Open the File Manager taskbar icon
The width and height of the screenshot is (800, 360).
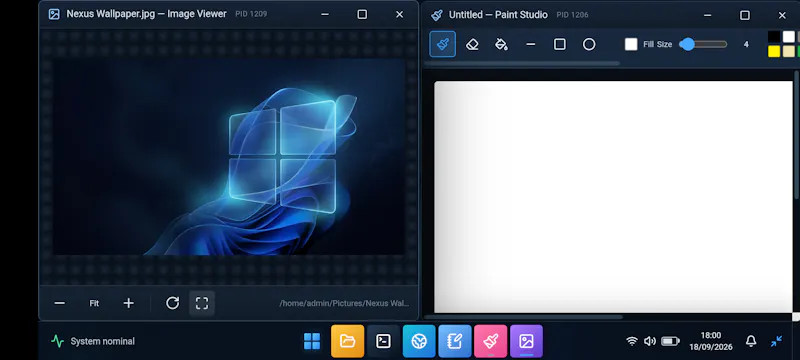(347, 341)
